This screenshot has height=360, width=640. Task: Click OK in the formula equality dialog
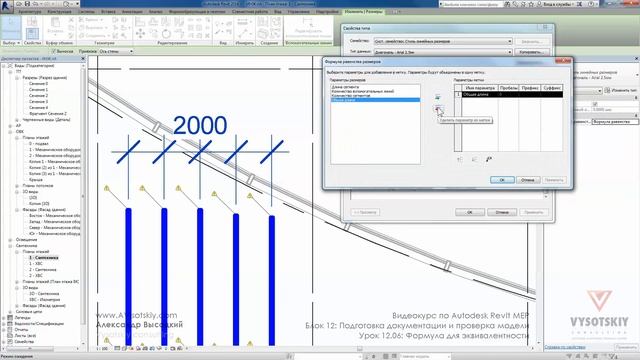point(502,180)
